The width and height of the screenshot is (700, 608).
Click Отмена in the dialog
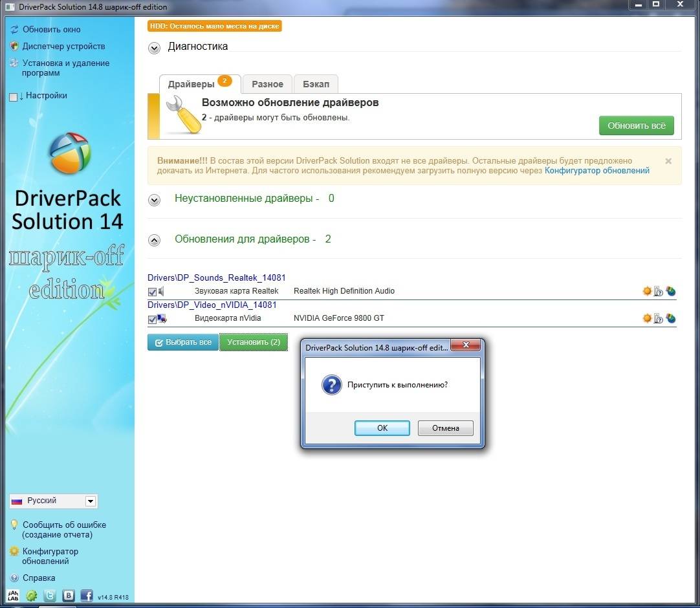point(446,428)
